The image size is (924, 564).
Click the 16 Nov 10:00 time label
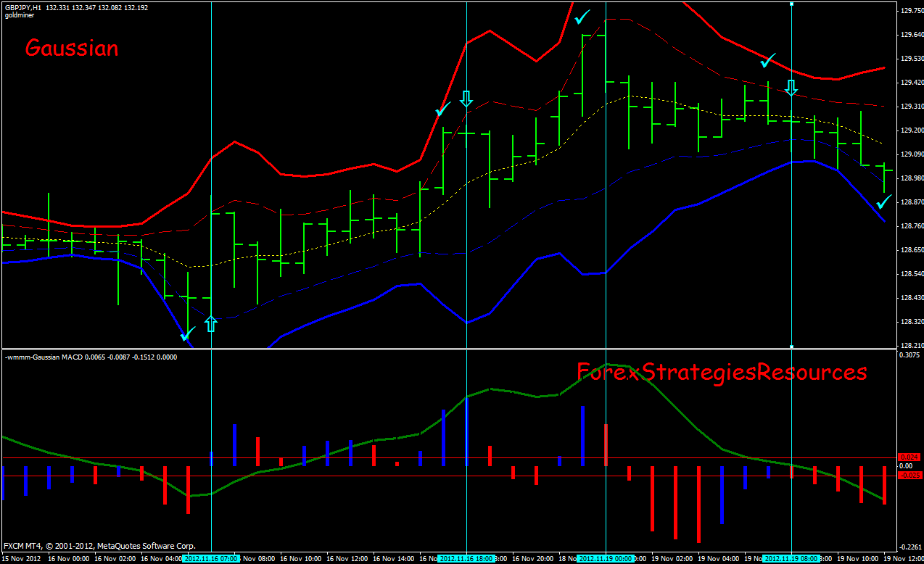point(300,559)
